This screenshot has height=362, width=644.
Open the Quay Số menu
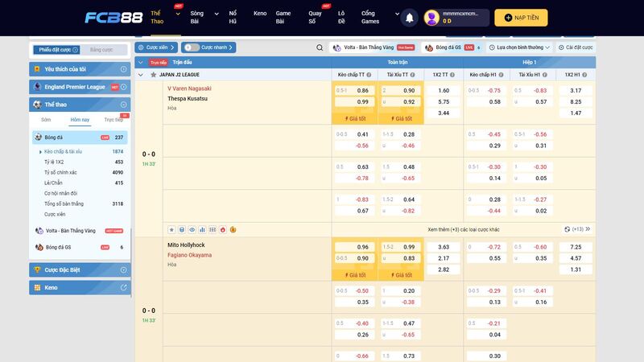(315, 17)
